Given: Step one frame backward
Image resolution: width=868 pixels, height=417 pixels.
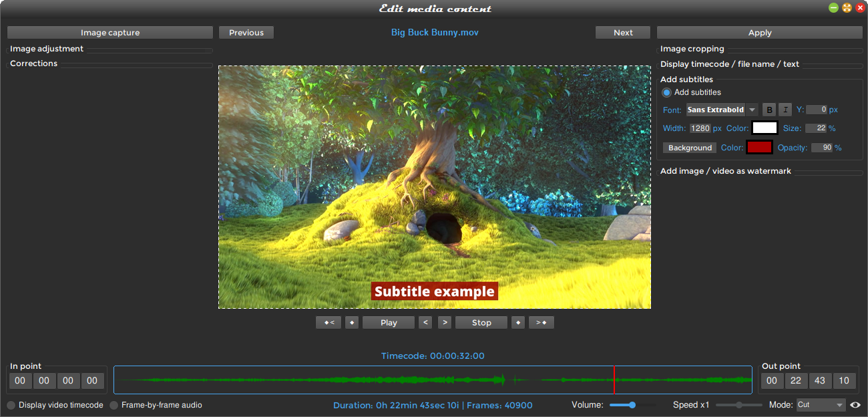Looking at the screenshot, I should 425,322.
